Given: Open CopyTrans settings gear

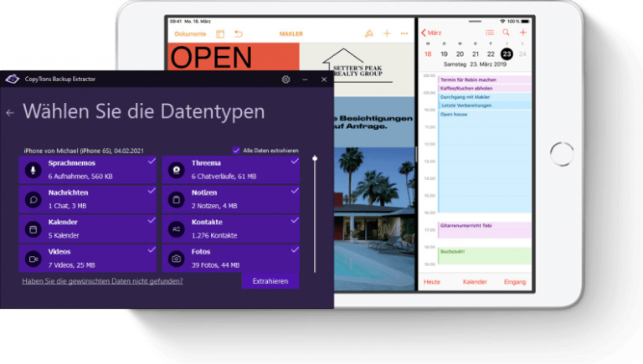Looking at the screenshot, I should 285,79.
